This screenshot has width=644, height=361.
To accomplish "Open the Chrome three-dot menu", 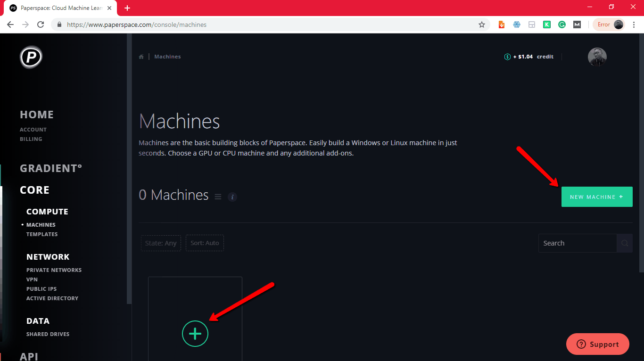I will click(634, 25).
